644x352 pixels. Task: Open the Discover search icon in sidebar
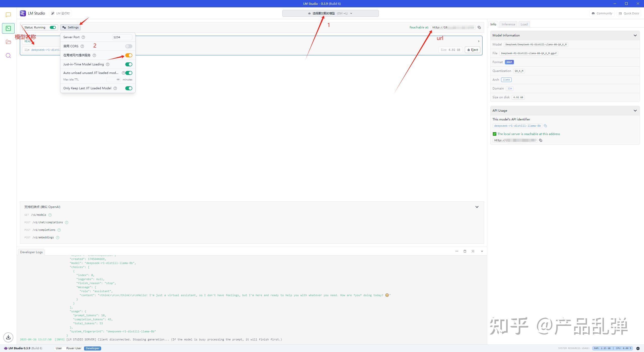click(x=8, y=56)
